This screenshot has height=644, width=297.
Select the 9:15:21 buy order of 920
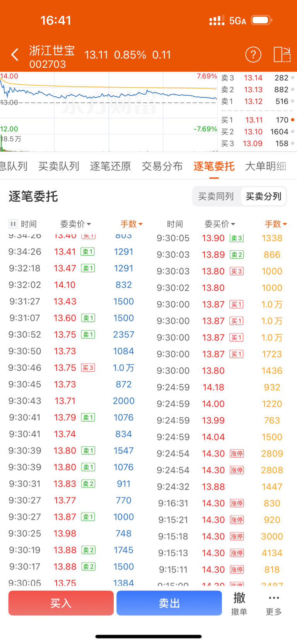pyautogui.click(x=222, y=520)
